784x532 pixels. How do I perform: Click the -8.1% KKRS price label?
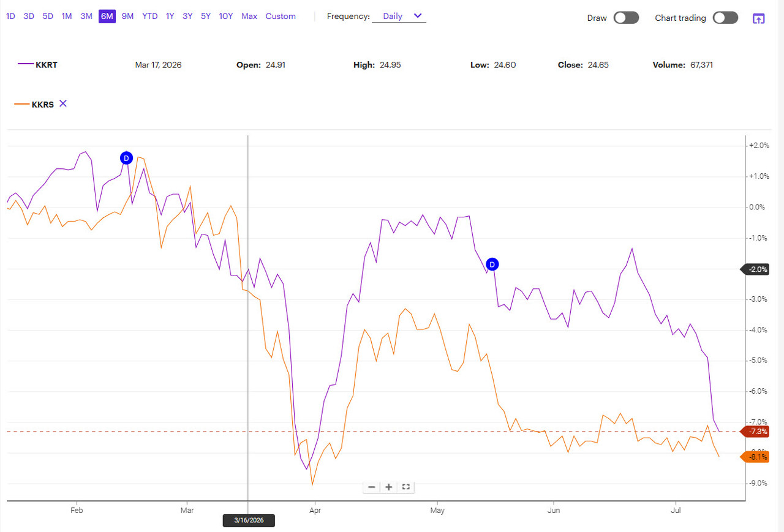(754, 457)
